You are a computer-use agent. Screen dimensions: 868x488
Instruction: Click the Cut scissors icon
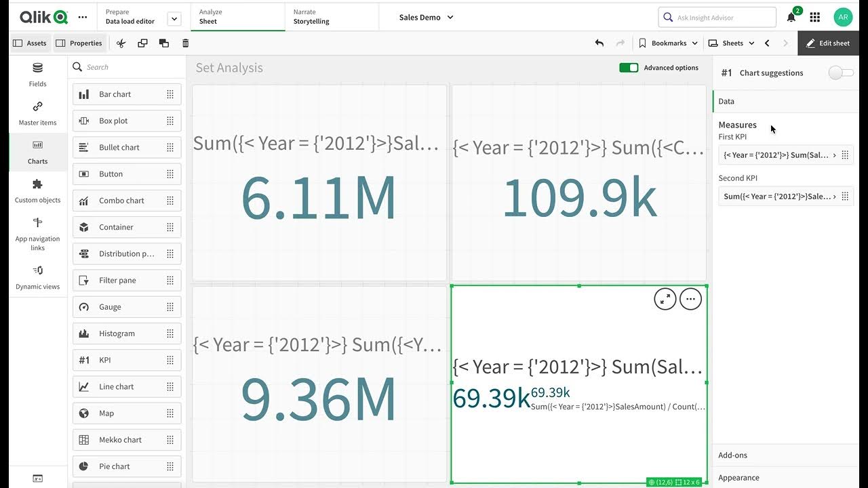(x=121, y=43)
